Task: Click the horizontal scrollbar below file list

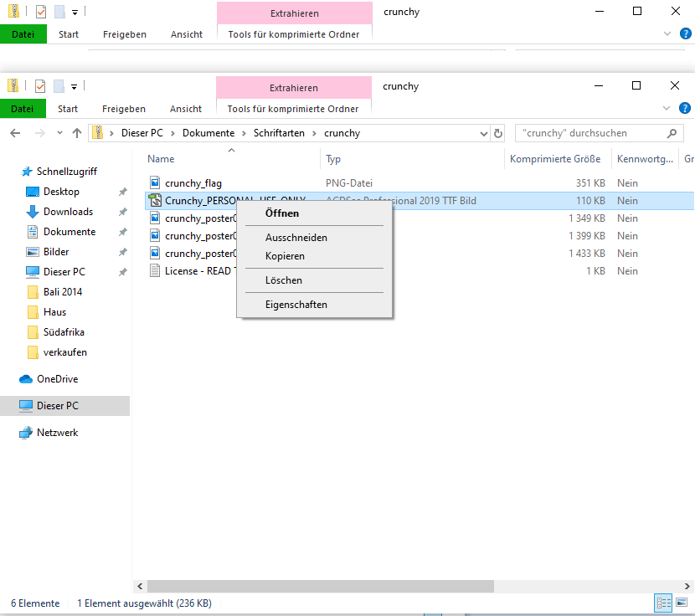Action: click(402, 584)
